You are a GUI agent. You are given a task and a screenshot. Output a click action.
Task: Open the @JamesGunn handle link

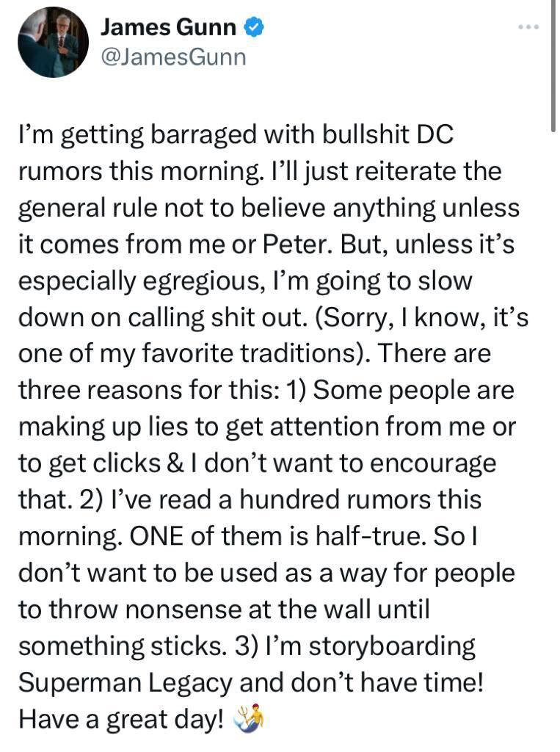pyautogui.click(x=172, y=57)
